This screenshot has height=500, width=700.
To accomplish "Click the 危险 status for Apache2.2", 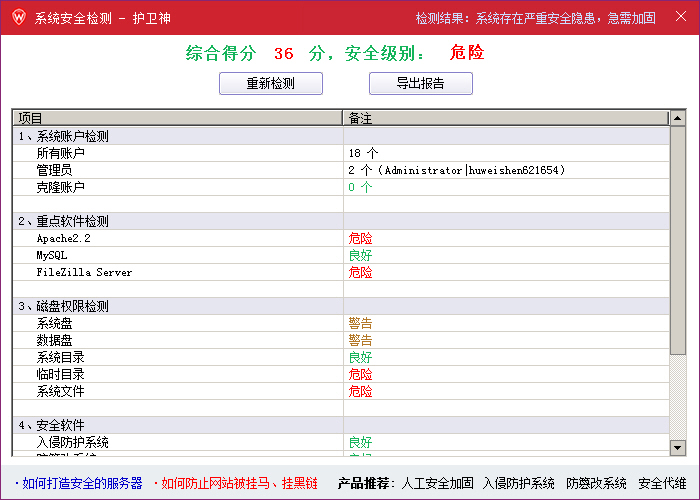I will point(360,238).
